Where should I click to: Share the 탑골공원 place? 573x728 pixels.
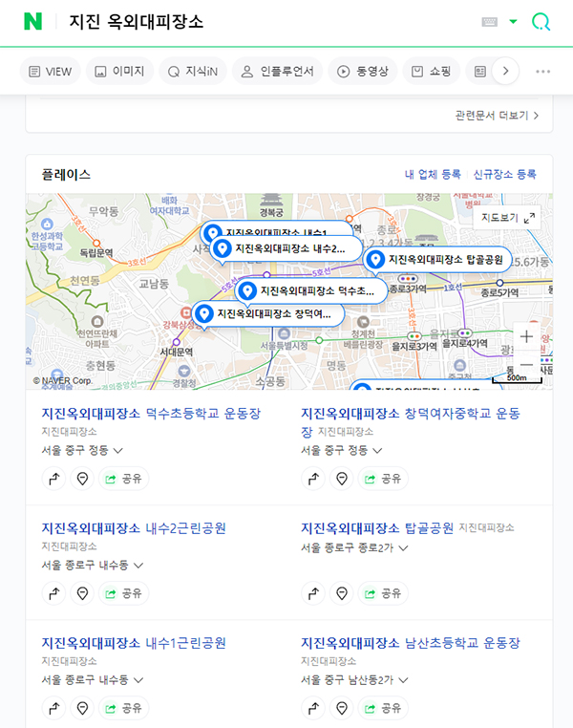pos(383,593)
